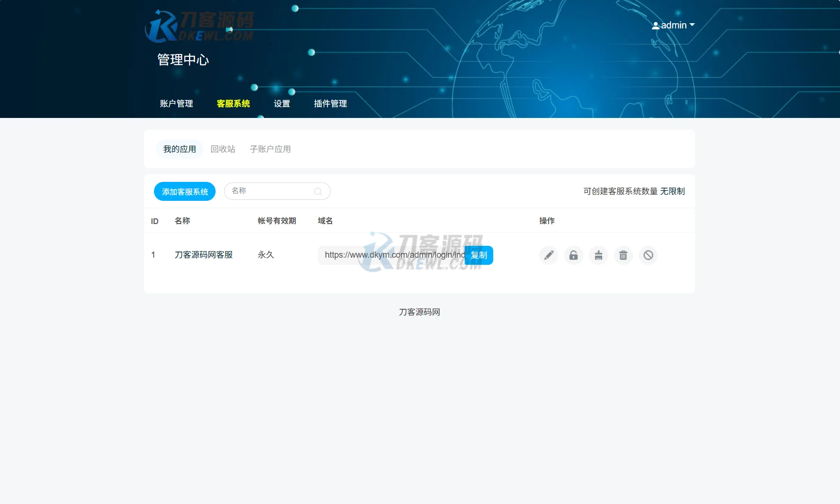This screenshot has width=840, height=504.
Task: Select the 我的应用 tab
Action: (x=179, y=149)
